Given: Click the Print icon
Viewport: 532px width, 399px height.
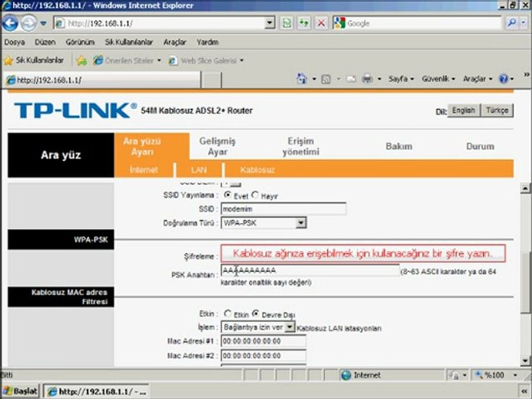Looking at the screenshot, I should 367,79.
